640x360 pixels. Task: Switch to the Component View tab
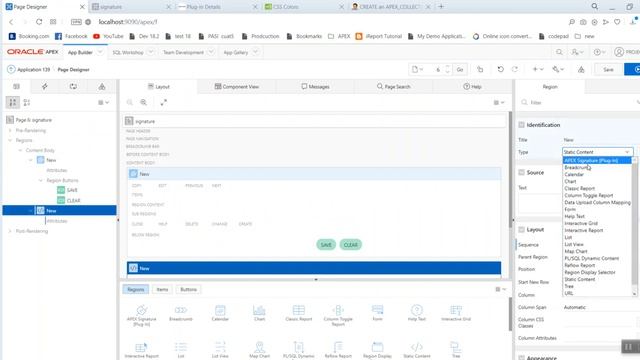click(237, 87)
